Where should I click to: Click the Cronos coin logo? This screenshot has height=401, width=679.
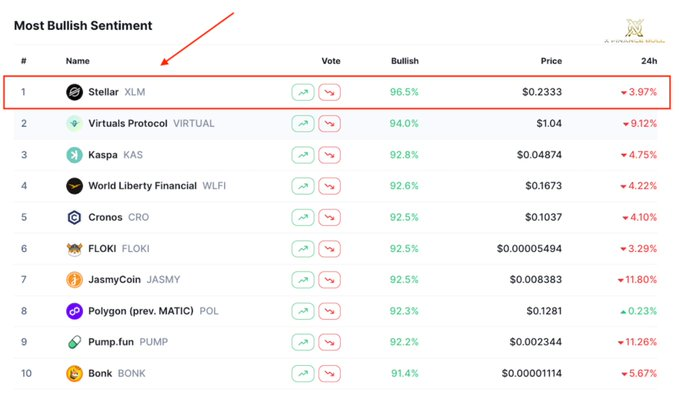pos(74,217)
